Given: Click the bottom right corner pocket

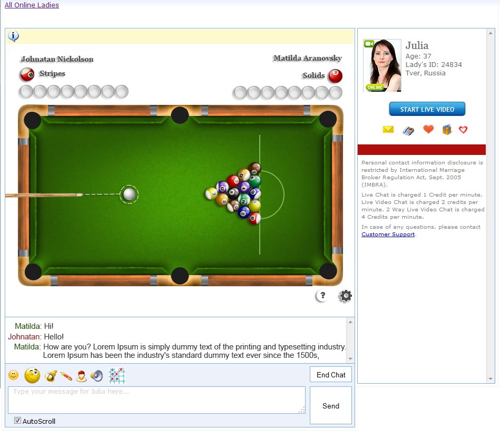Looking at the screenshot, I should pos(328,271).
